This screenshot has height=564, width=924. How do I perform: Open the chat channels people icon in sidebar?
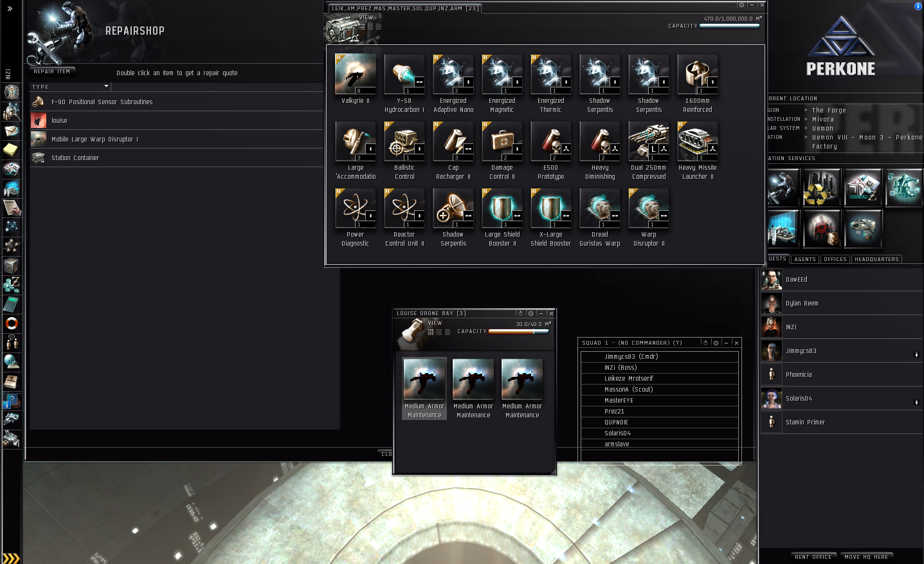click(12, 343)
